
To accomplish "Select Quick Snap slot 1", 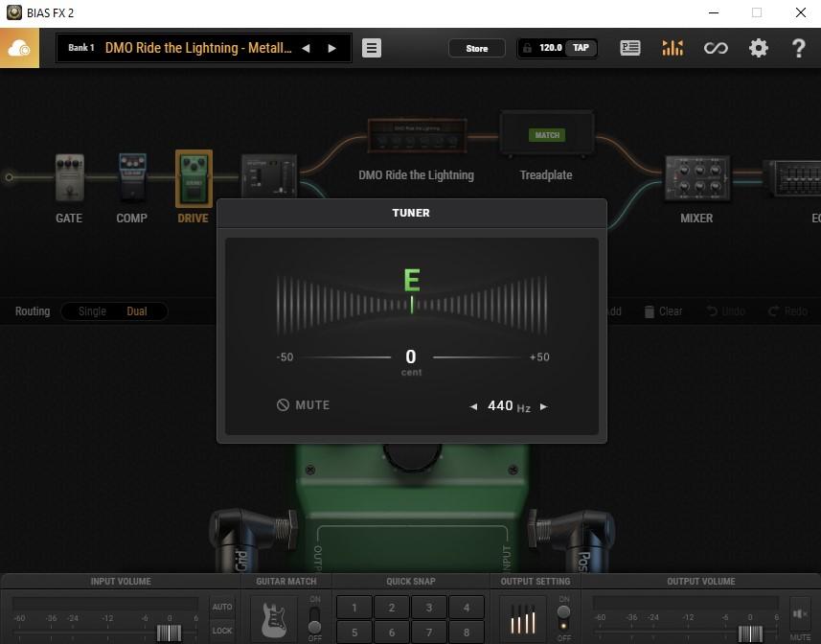I will pyautogui.click(x=354, y=608).
